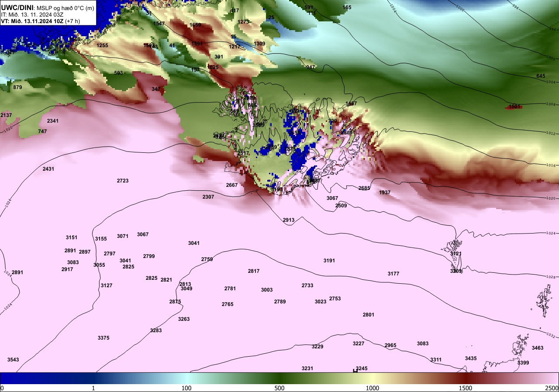Click the map label 3399

[523, 363]
